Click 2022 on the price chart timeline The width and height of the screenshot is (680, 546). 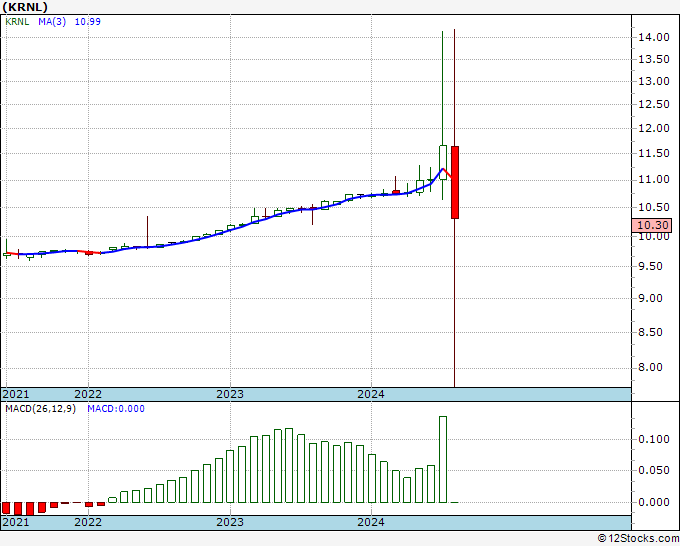88,394
